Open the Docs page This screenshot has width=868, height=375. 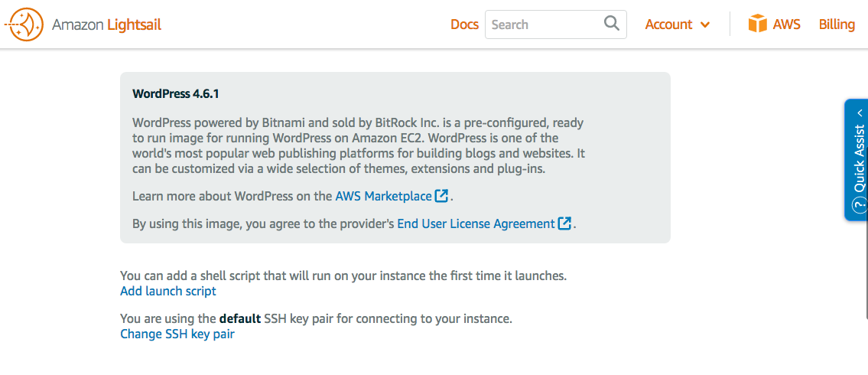(x=464, y=24)
